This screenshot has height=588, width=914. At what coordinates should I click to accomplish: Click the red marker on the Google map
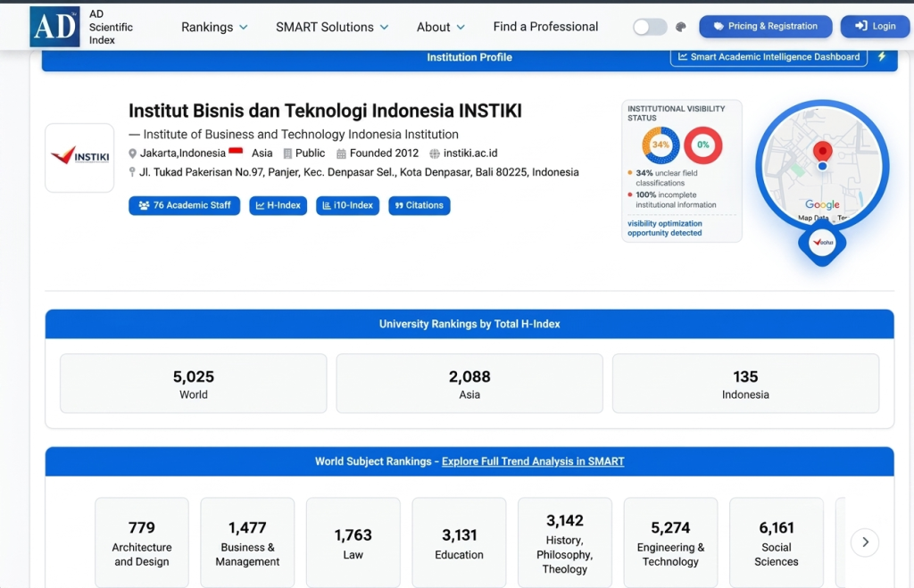point(822,151)
